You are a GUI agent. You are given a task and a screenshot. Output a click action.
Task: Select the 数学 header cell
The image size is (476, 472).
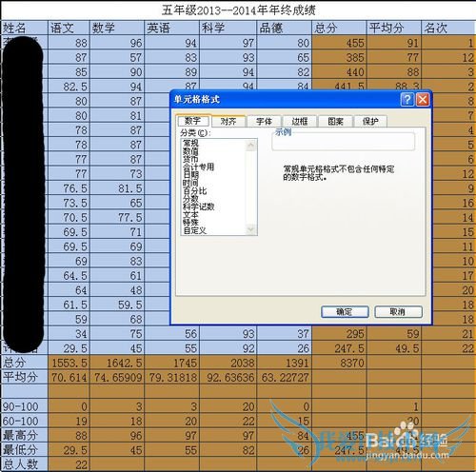pos(117,28)
